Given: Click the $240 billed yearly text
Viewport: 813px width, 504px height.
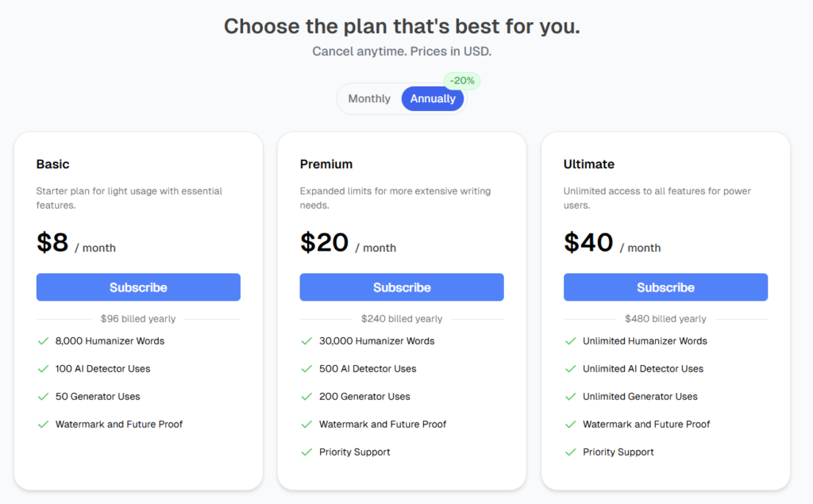Looking at the screenshot, I should click(x=402, y=319).
